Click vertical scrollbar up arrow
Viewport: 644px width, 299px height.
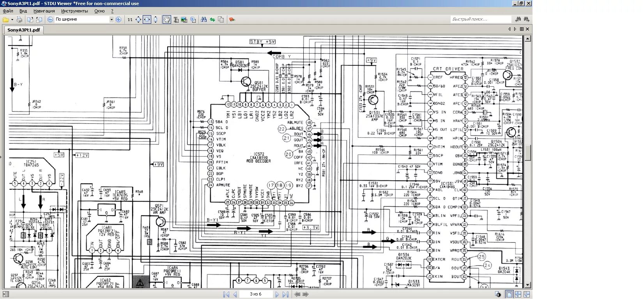(528, 39)
